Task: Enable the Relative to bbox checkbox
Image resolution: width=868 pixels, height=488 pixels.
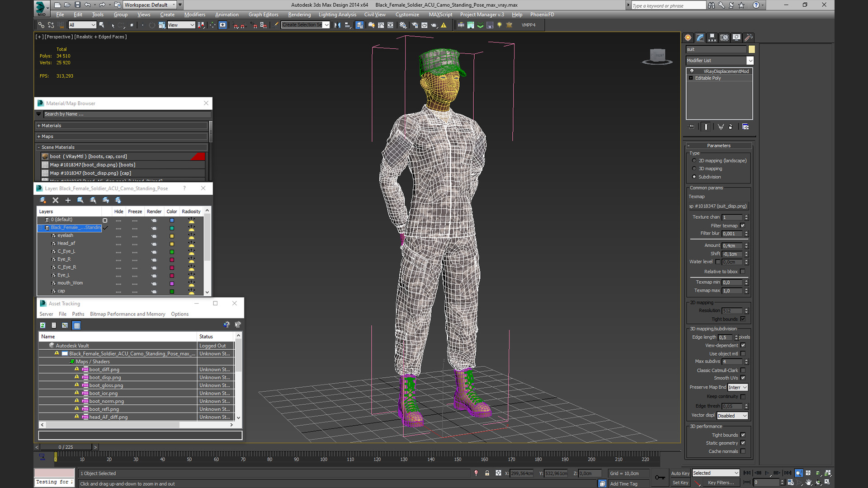Action: pos(742,272)
